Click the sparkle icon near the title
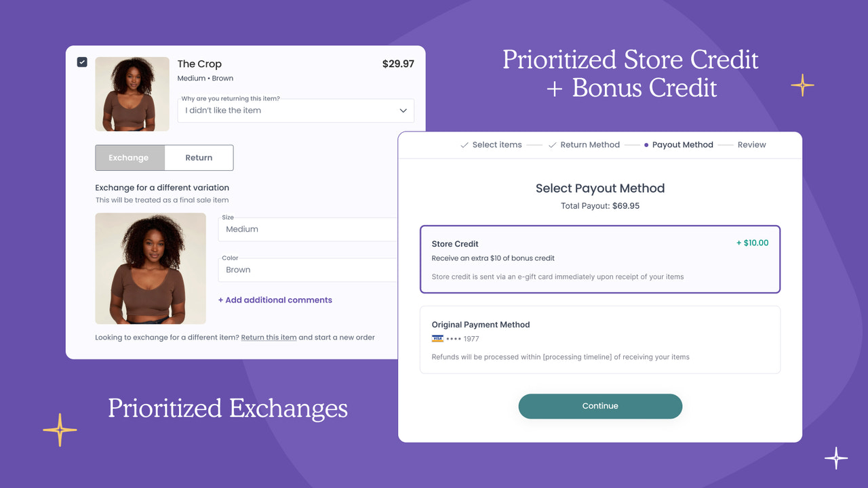868x488 pixels. click(x=802, y=85)
